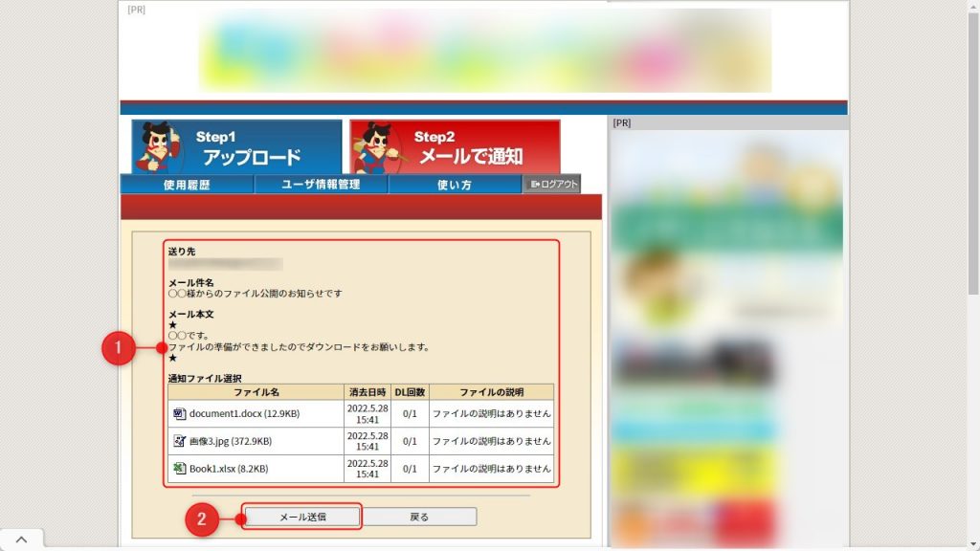Click the samurai mascot on the Step1 banner
The image size is (980, 551).
tap(159, 147)
